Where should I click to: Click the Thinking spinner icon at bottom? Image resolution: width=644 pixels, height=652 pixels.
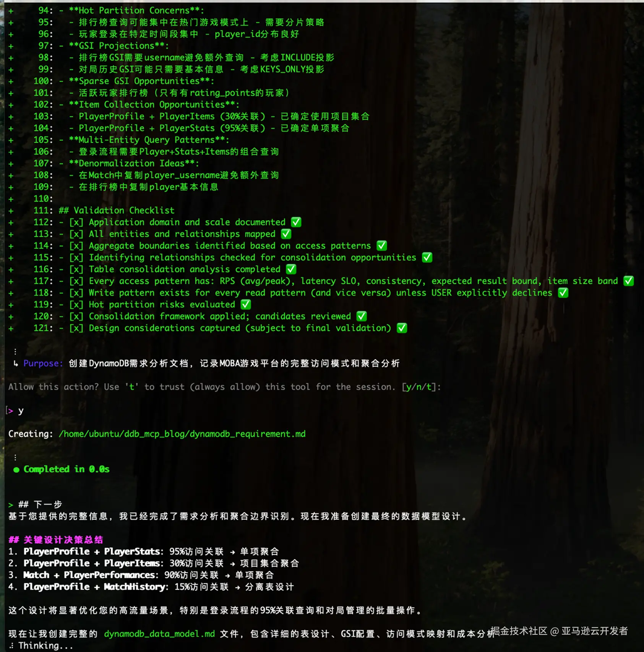click(11, 645)
